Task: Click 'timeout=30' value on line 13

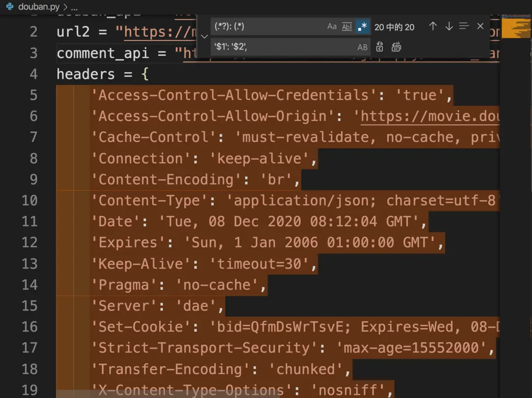Action: [259, 264]
